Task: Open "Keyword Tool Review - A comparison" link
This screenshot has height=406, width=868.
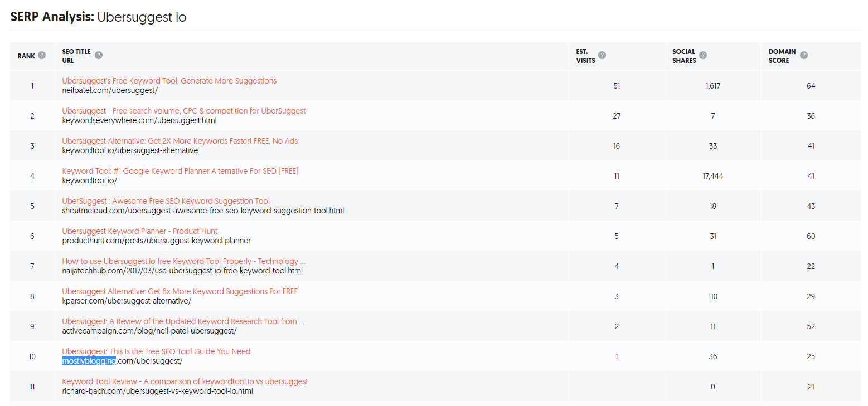Action: 185,381
